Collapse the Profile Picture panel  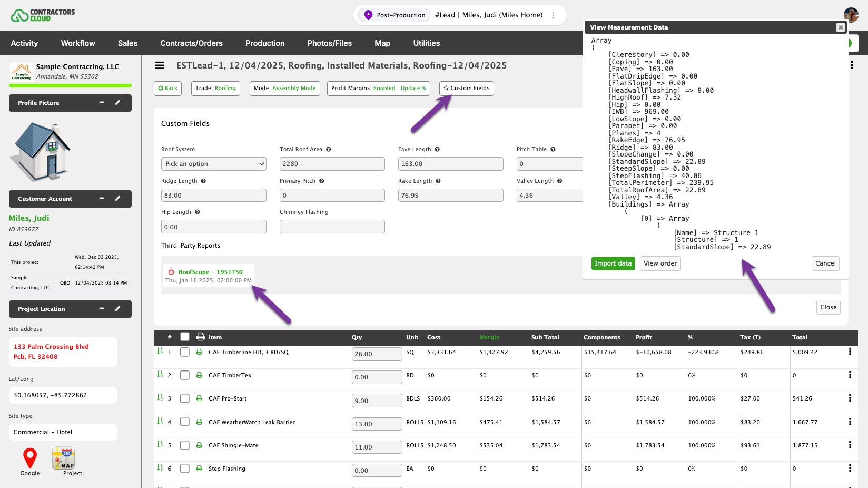(x=102, y=103)
